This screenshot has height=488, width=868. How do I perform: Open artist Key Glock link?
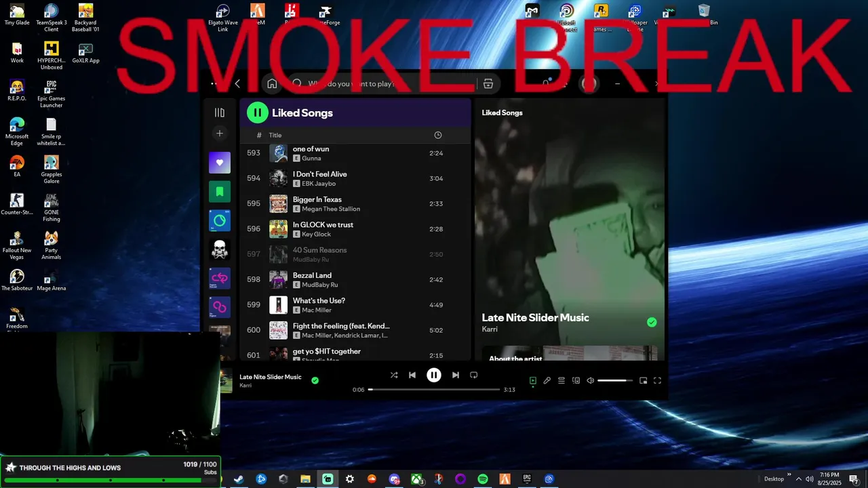pyautogui.click(x=317, y=235)
